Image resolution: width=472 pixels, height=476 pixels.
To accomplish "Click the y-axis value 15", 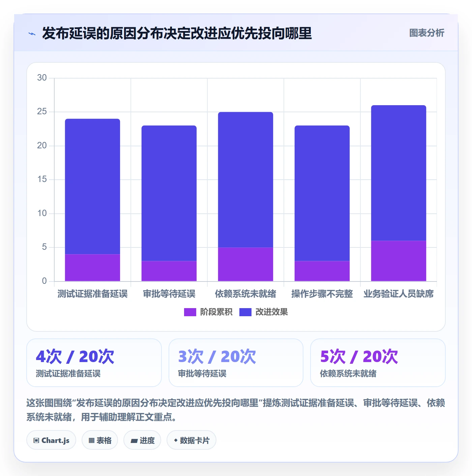I will pos(42,179).
